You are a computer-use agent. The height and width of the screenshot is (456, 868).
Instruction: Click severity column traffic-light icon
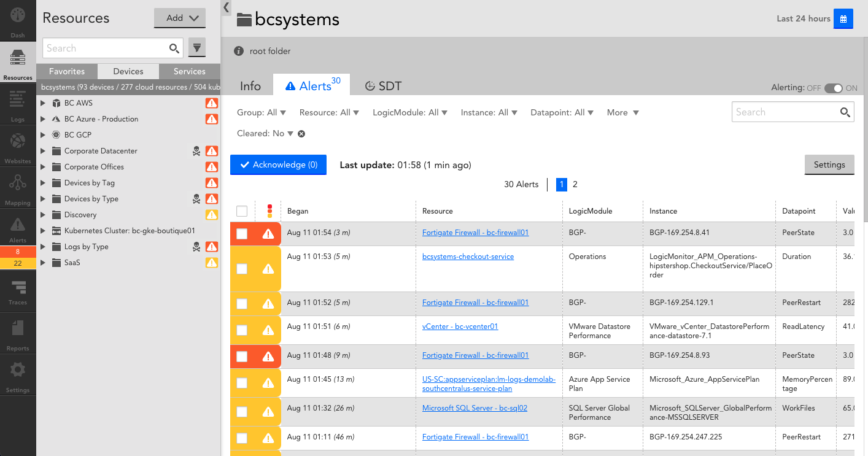coord(269,211)
